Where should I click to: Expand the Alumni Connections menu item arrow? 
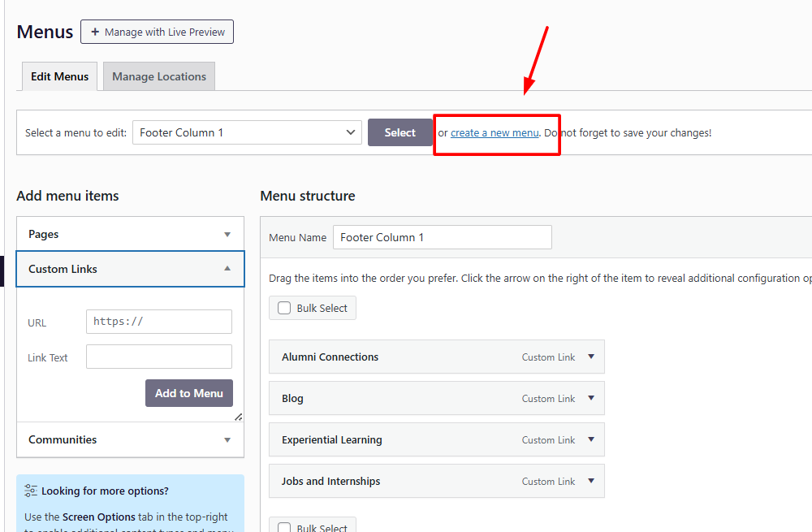click(x=590, y=357)
